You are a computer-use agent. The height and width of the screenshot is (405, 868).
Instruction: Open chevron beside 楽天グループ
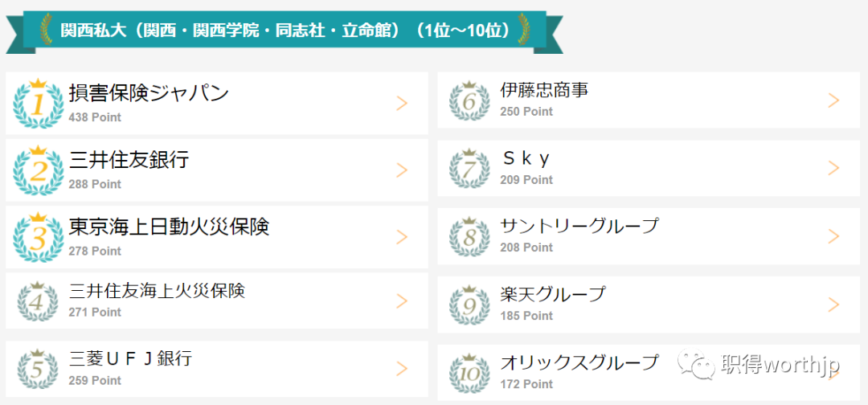pyautogui.click(x=833, y=305)
